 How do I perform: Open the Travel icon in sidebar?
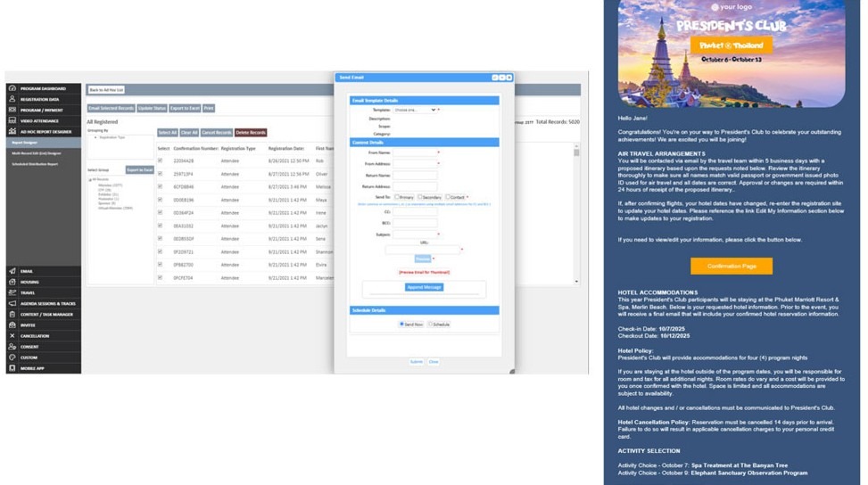12,292
